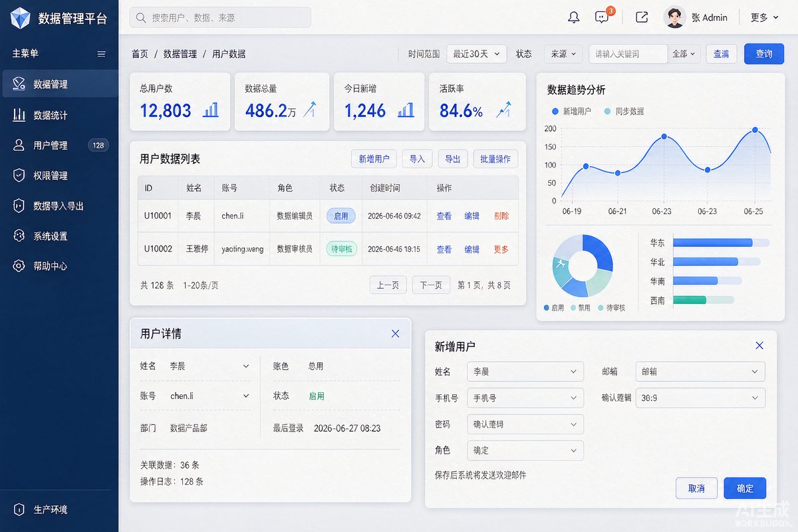Click 更多 for user U10002

point(501,249)
